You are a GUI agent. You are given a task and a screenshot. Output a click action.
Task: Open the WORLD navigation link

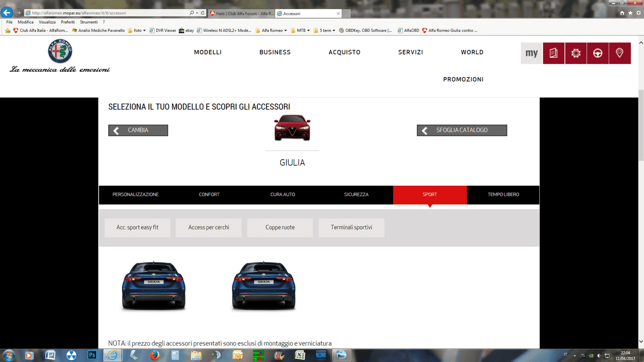coord(472,52)
